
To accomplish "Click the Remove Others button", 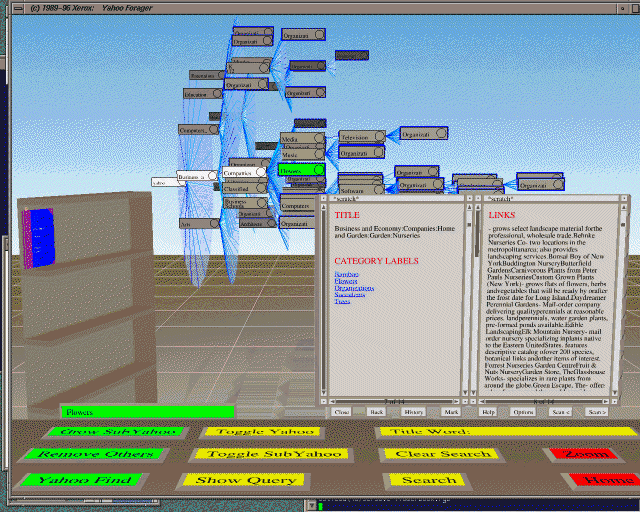I will (x=94, y=454).
